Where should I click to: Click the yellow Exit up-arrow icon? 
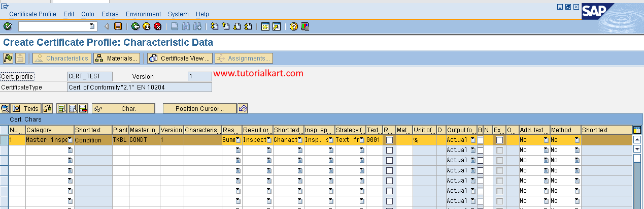pyautogui.click(x=146, y=26)
